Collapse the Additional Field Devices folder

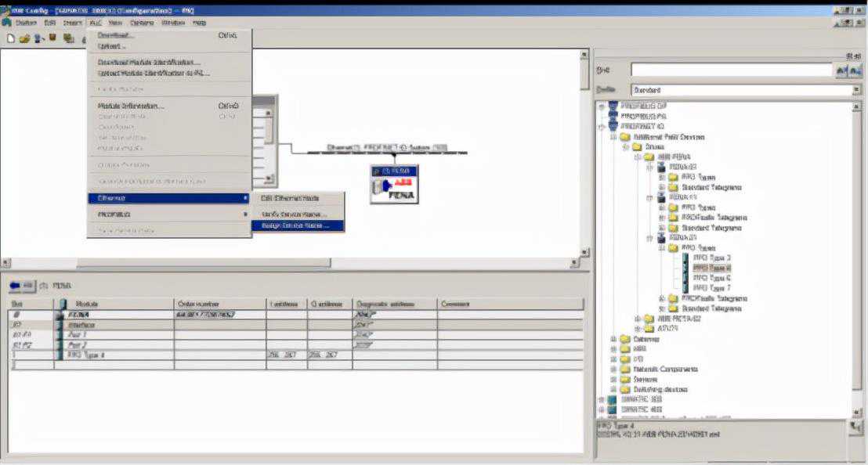(x=614, y=137)
